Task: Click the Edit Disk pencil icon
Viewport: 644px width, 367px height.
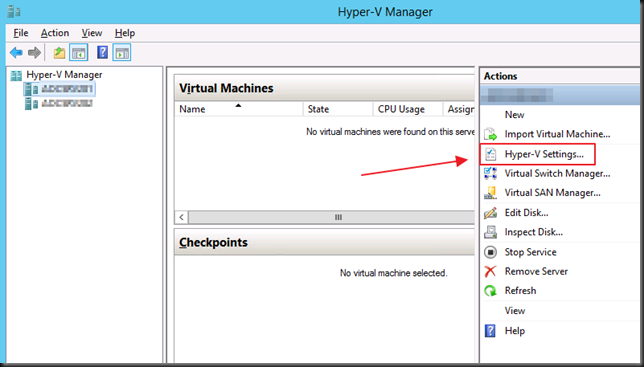Action: (490, 213)
